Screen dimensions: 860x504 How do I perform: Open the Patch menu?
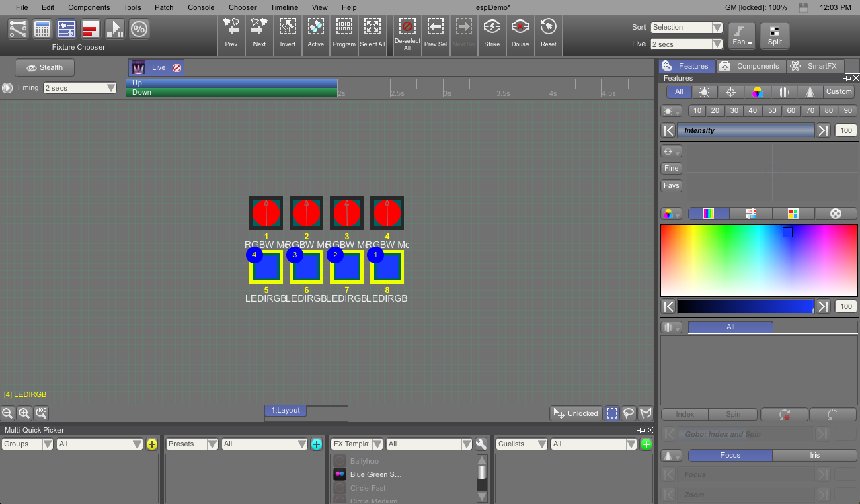164,7
